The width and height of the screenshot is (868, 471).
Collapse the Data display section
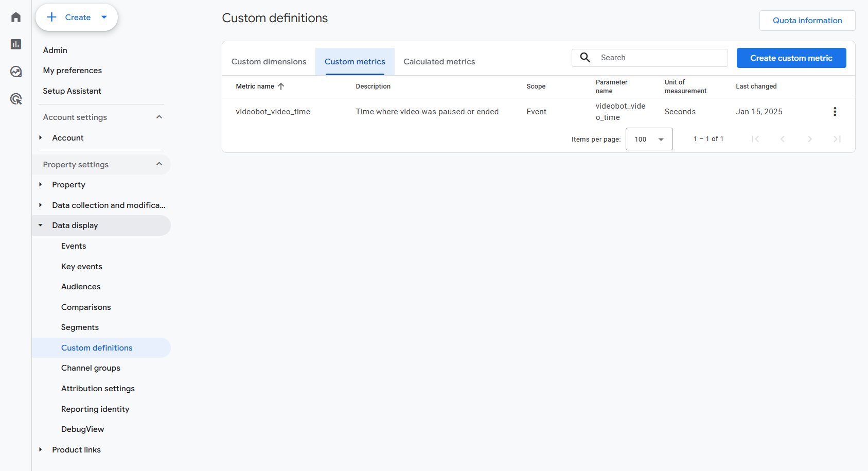tap(41, 225)
